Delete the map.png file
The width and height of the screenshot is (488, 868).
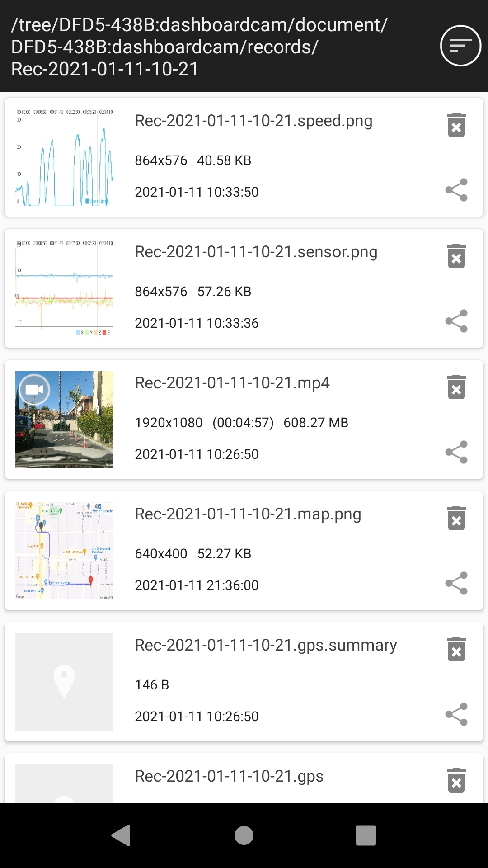coord(456,518)
